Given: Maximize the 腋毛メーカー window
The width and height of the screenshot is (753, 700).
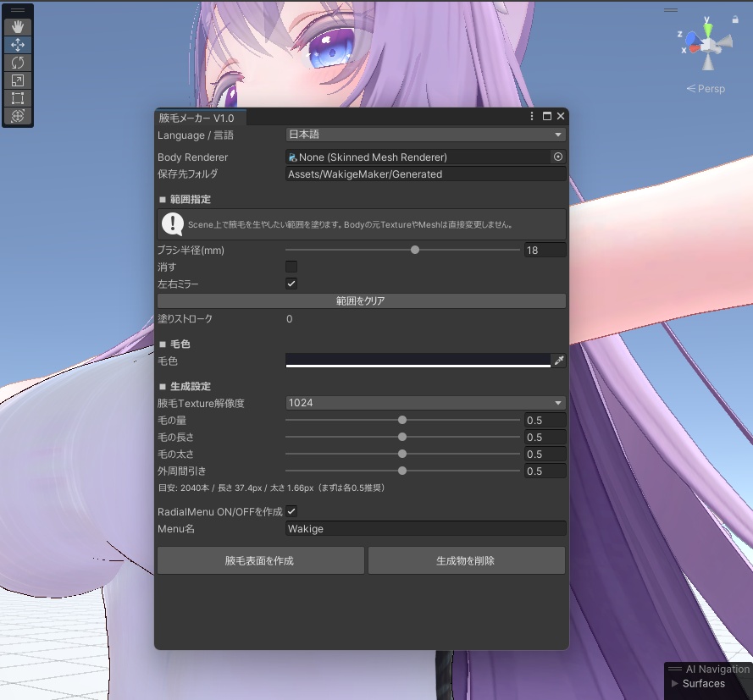Looking at the screenshot, I should [x=546, y=116].
